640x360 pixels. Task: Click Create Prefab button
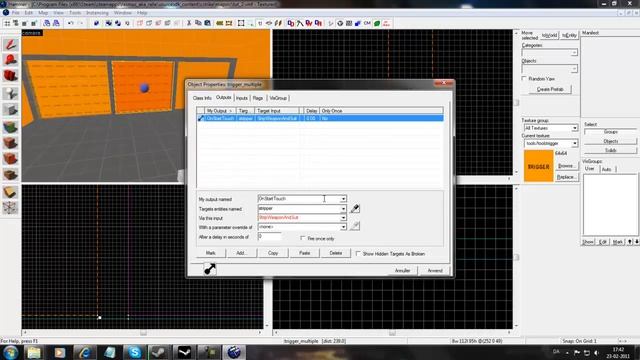(x=550, y=89)
